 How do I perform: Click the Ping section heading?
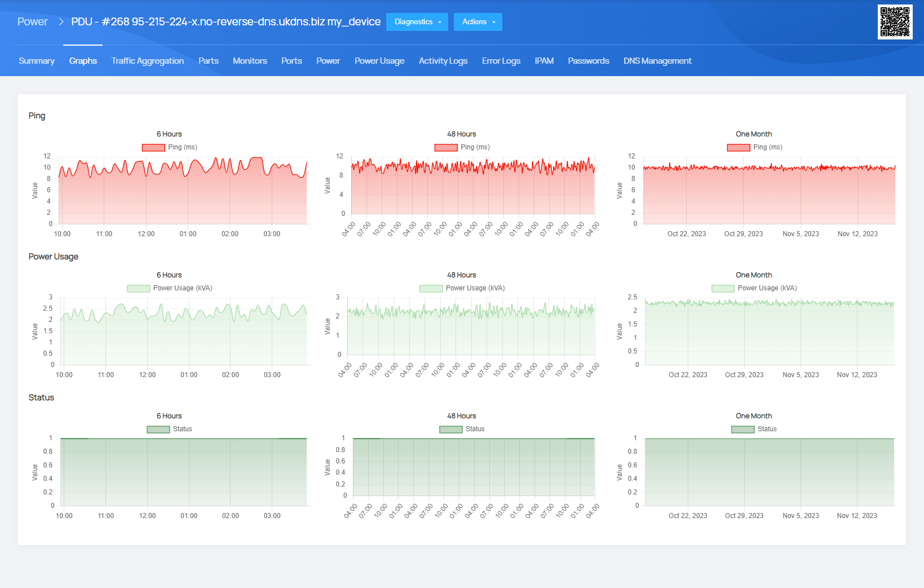click(37, 116)
